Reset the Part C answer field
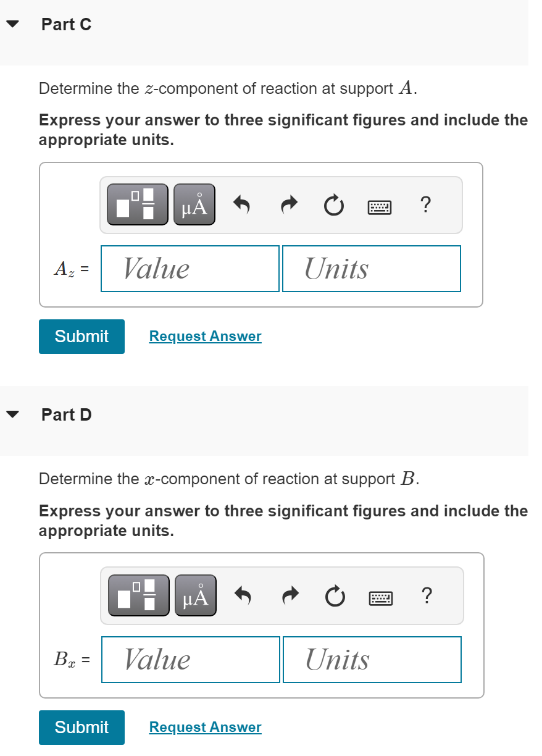 pyautogui.click(x=333, y=205)
